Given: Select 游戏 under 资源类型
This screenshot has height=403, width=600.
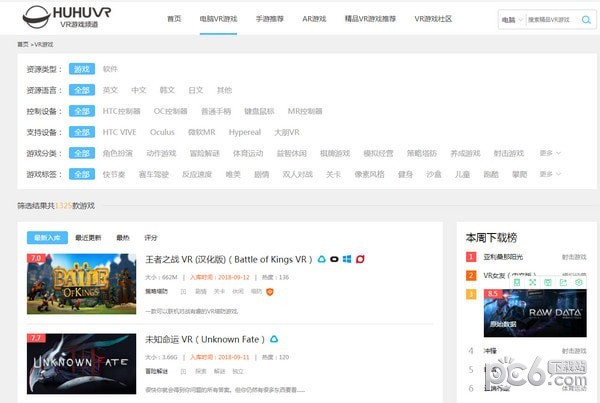Looking at the screenshot, I should [x=82, y=69].
